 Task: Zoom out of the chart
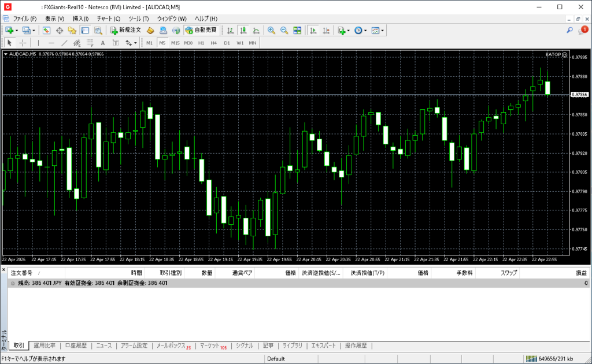tap(284, 30)
